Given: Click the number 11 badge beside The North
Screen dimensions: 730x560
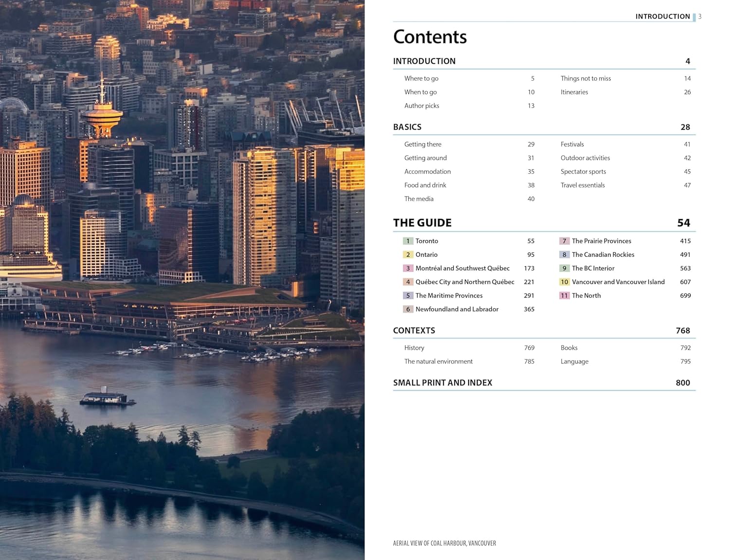Looking at the screenshot, I should tap(564, 295).
